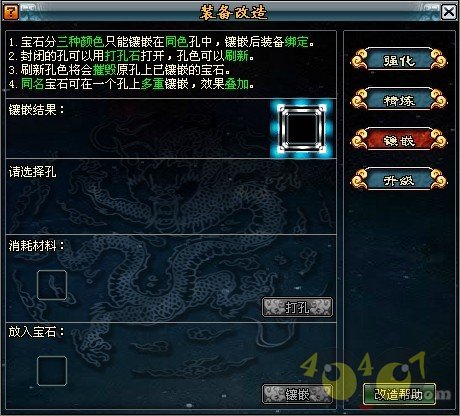Close the 装备改造 window
This screenshot has width=460, height=416.
[x=449, y=12]
